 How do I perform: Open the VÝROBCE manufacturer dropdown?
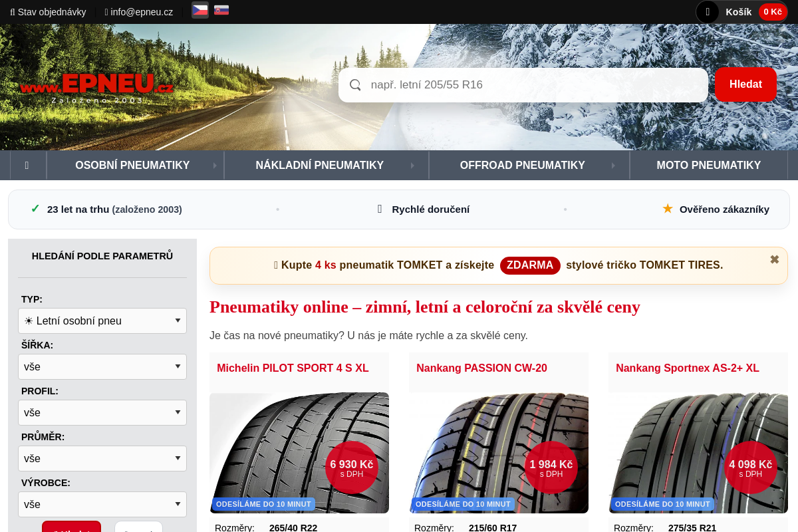102,504
